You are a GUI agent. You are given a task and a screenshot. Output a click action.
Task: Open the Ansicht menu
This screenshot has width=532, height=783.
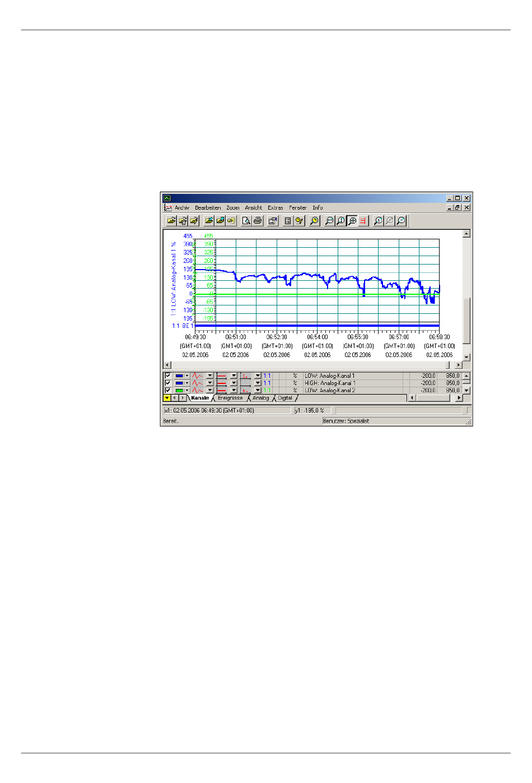click(x=254, y=208)
